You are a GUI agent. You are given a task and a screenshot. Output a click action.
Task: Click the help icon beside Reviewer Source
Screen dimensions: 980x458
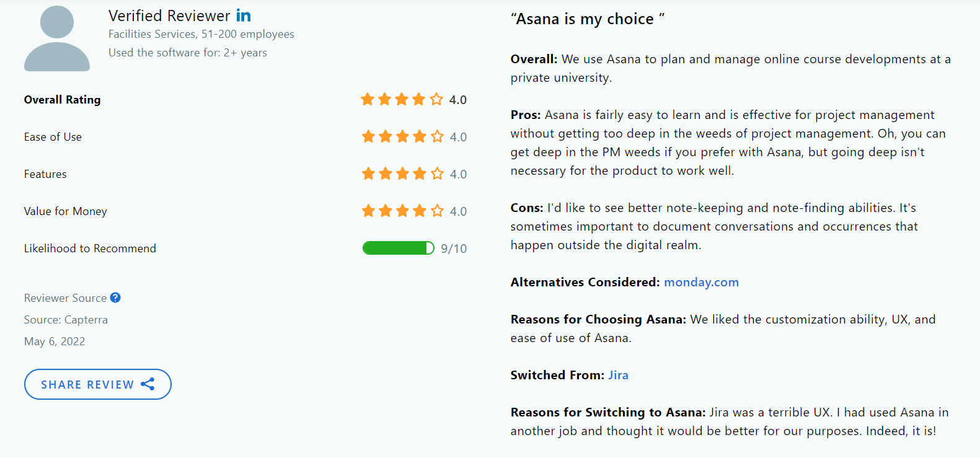tap(115, 298)
